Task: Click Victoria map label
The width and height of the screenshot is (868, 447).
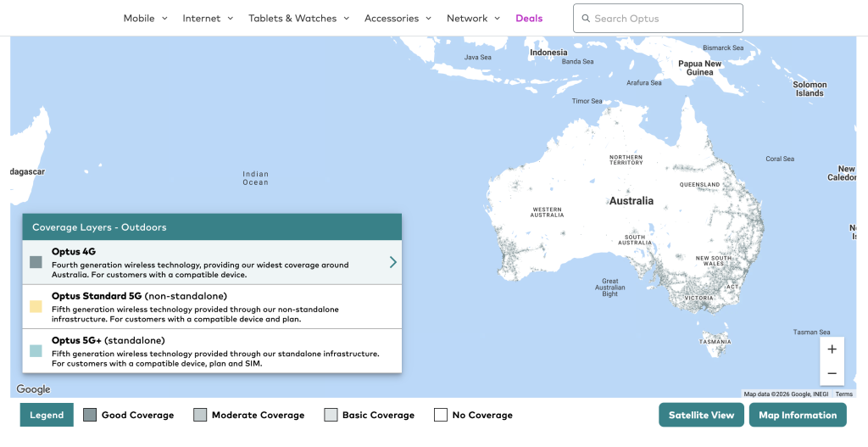Action: tap(698, 298)
